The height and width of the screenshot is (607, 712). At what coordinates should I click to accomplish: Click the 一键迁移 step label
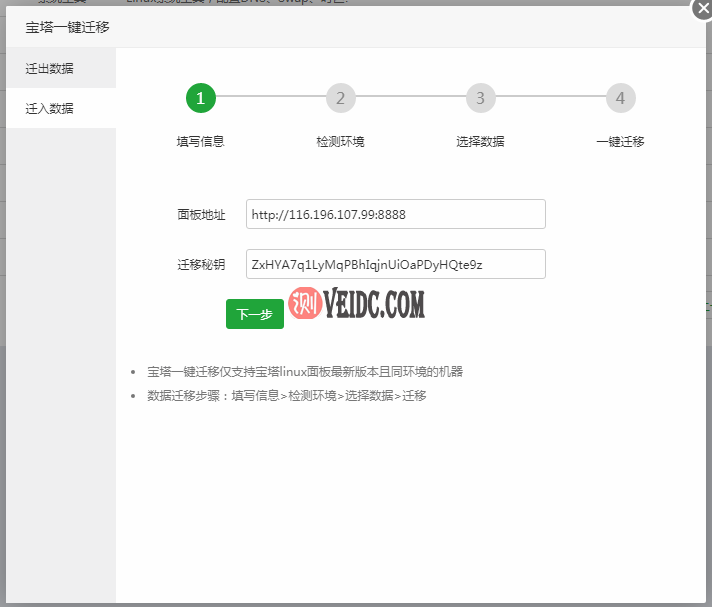pyautogui.click(x=620, y=142)
